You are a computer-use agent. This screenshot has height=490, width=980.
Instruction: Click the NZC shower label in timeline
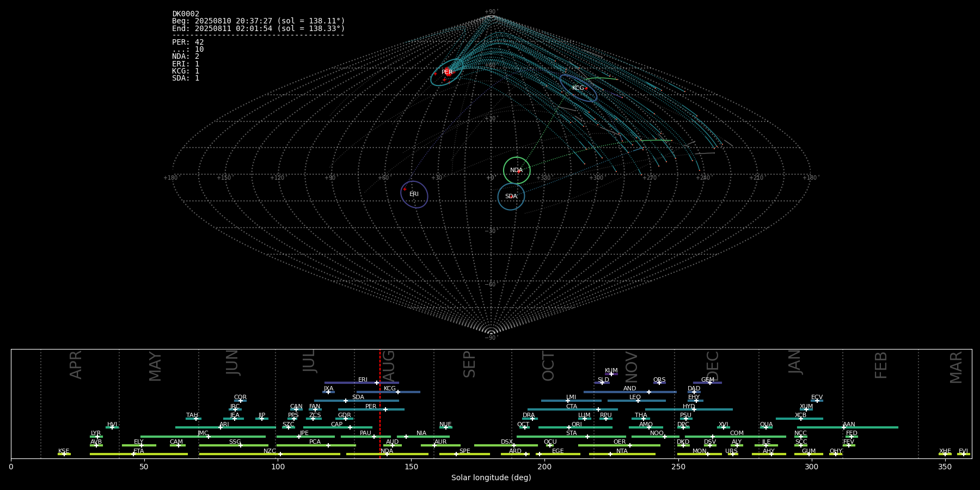coord(269,451)
